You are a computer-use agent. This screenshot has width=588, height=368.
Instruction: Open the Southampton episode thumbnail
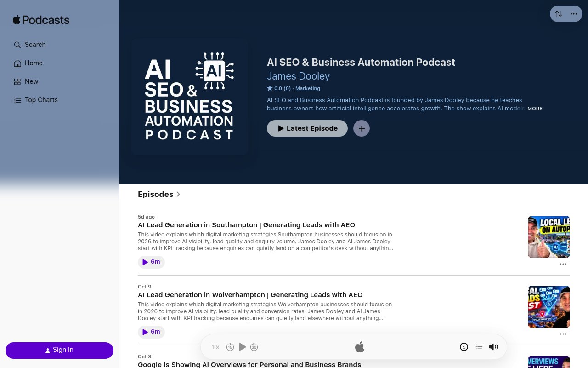pyautogui.click(x=549, y=237)
